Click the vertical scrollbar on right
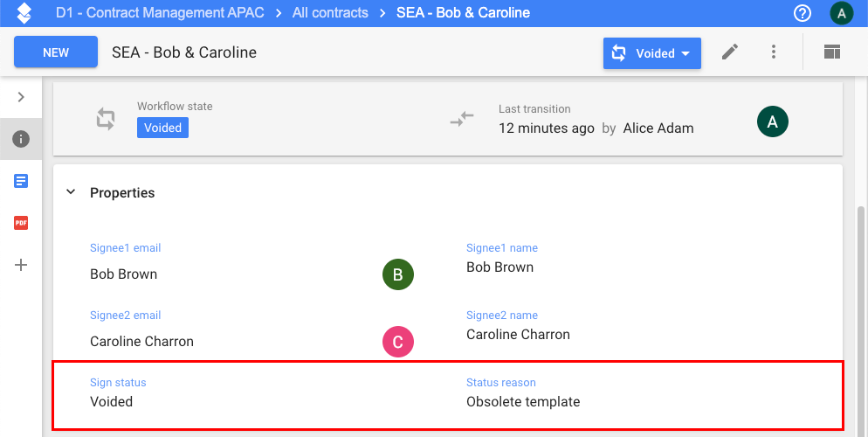 [861, 315]
